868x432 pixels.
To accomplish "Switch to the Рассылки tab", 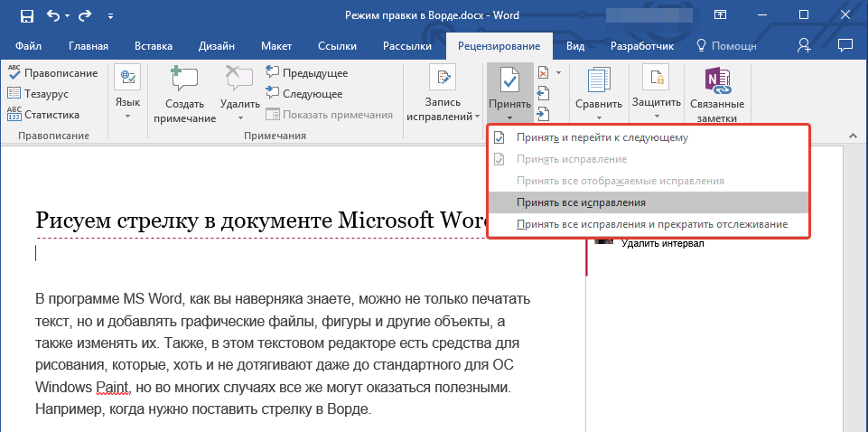I will [406, 46].
